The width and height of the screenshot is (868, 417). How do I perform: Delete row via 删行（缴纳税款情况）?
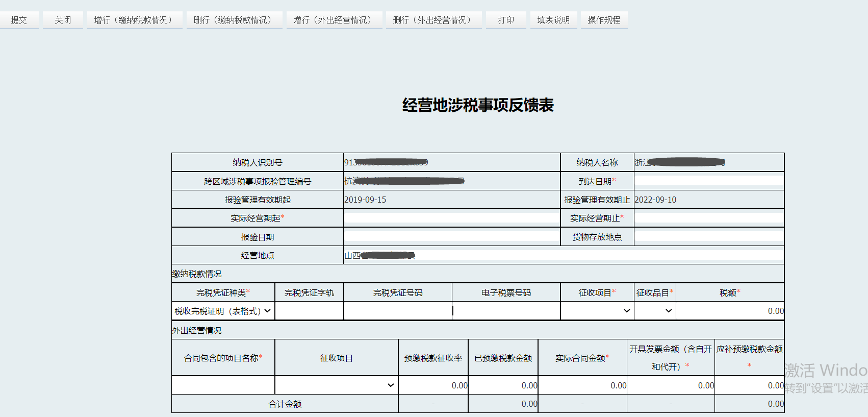pyautogui.click(x=234, y=20)
